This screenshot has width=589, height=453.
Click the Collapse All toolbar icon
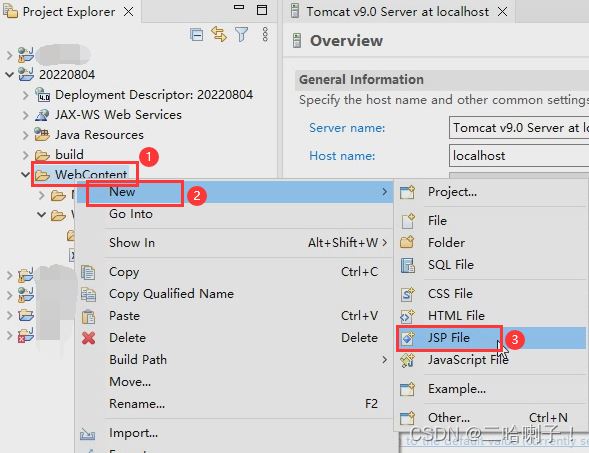196,35
